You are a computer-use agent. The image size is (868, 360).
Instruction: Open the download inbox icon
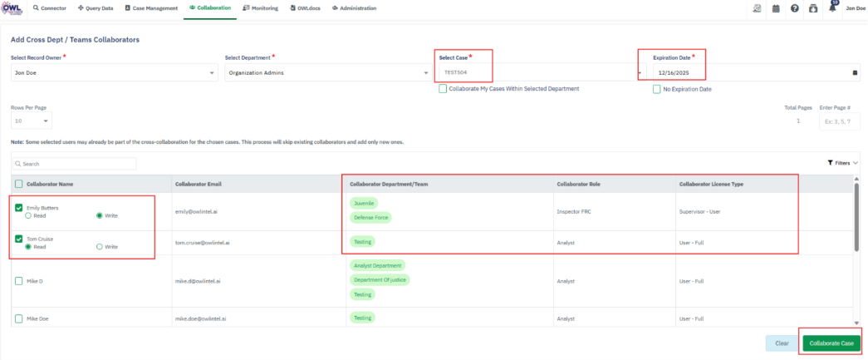click(x=813, y=8)
